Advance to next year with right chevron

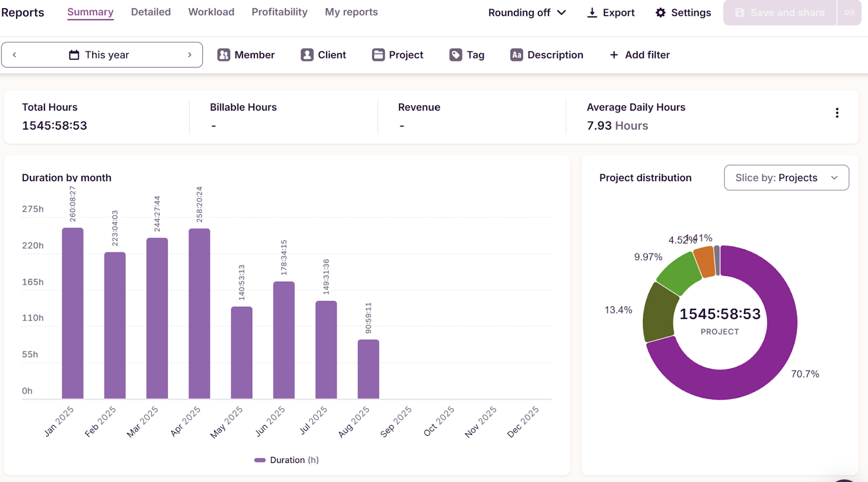(189, 55)
